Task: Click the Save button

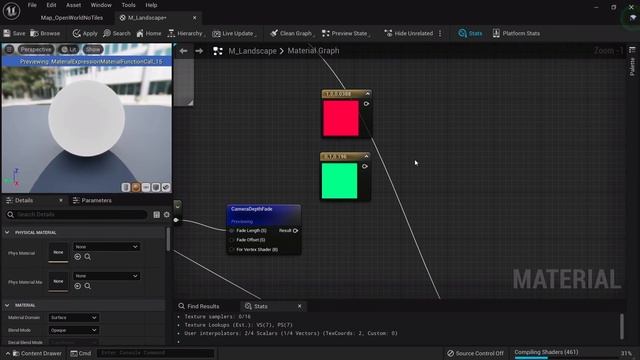Action: click(14, 33)
